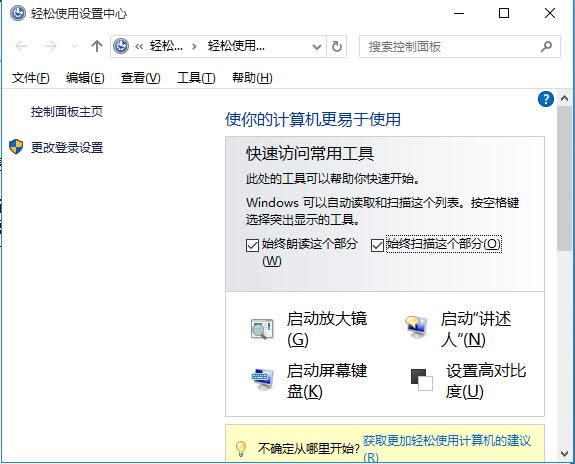Click the vertical scrollbar down arrow
This screenshot has width=575, height=464.
[565, 454]
